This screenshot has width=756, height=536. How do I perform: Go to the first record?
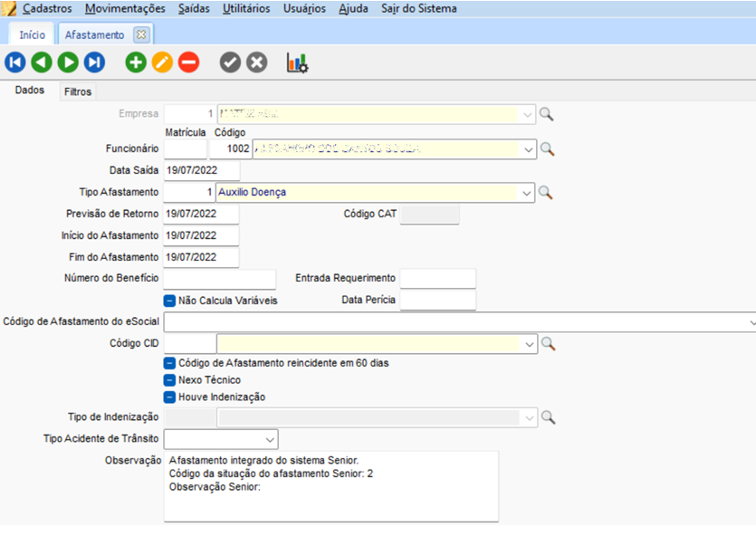pyautogui.click(x=15, y=62)
